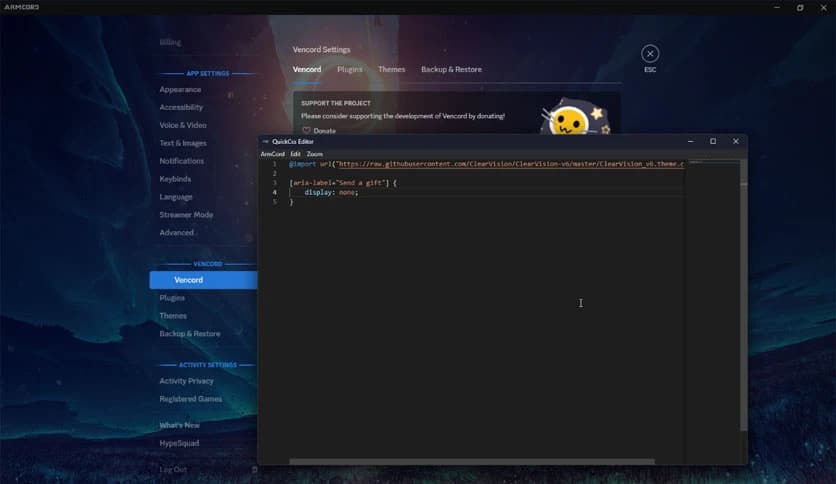Click line number 2 in editor gutter
The image size is (836, 484).
[x=275, y=174]
